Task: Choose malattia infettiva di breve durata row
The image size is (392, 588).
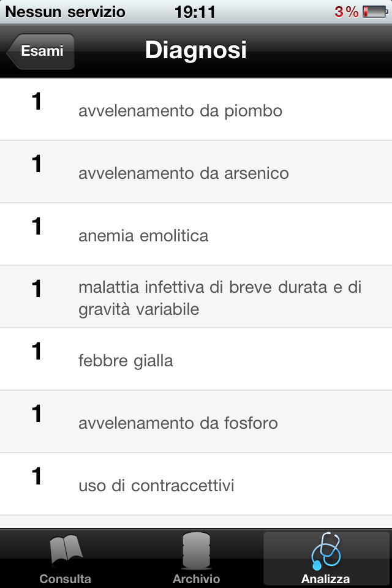Action: click(196, 296)
